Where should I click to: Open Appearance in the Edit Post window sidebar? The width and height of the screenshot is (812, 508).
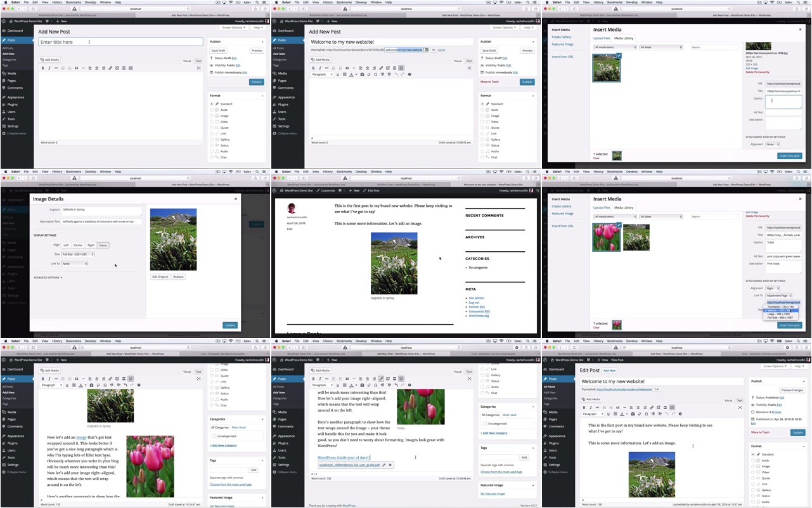pyautogui.click(x=557, y=436)
